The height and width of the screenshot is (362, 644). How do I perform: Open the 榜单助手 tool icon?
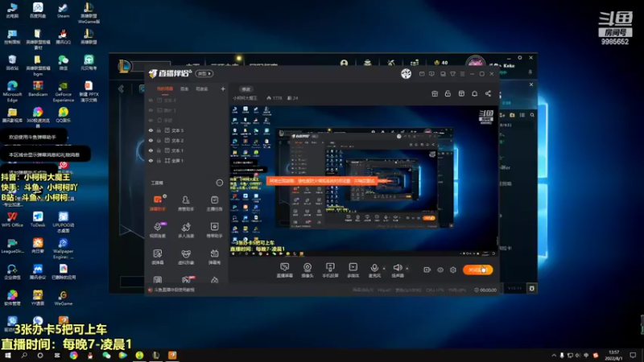tap(214, 230)
